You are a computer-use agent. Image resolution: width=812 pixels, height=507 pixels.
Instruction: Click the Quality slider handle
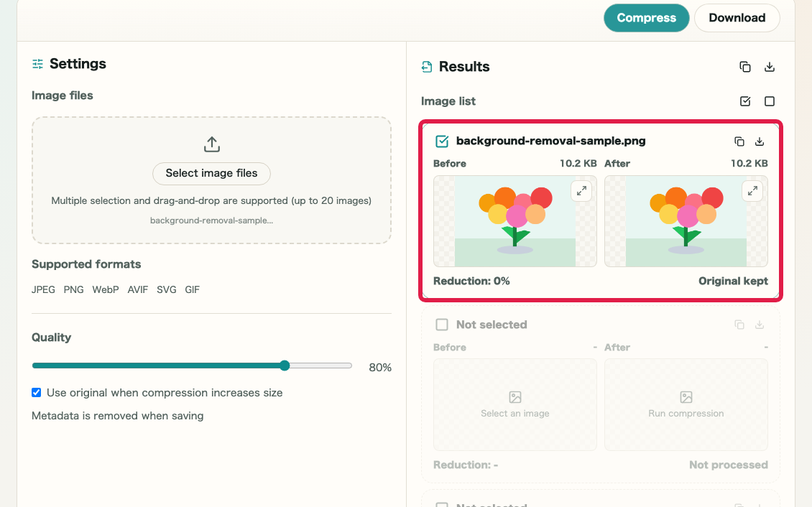pyautogui.click(x=285, y=366)
